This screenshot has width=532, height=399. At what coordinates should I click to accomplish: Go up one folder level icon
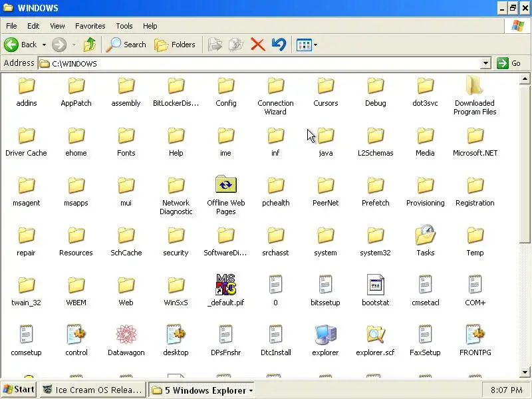tap(90, 45)
